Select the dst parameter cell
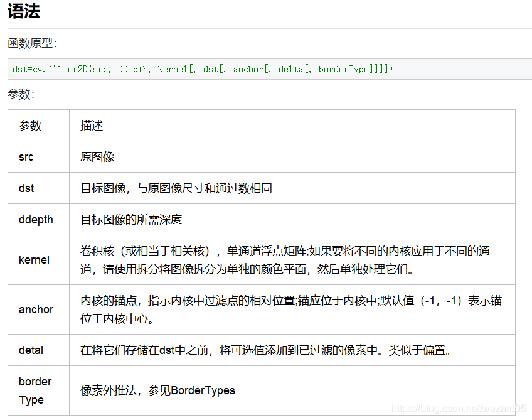The image size is (532, 420). 39,188
